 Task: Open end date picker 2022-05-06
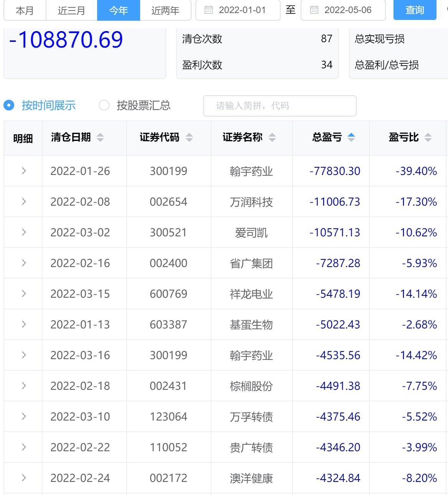343,10
